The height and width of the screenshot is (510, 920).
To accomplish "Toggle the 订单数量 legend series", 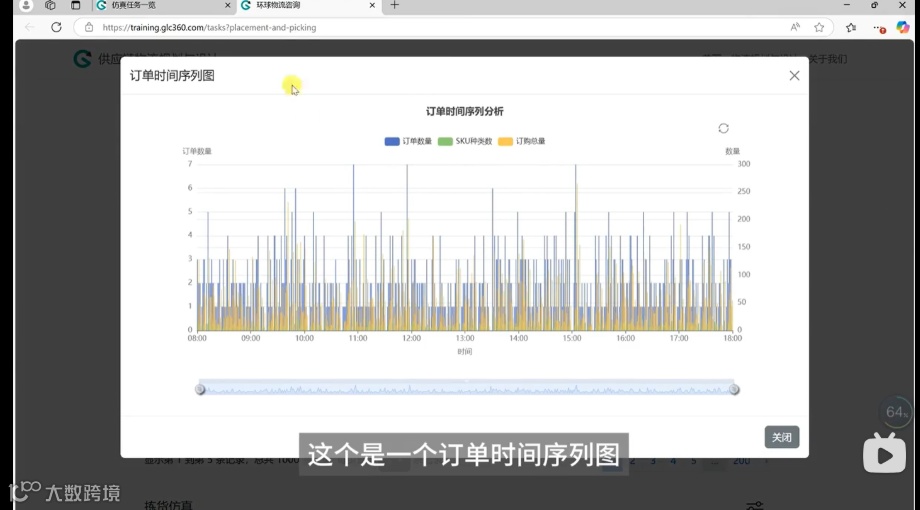I will [408, 141].
